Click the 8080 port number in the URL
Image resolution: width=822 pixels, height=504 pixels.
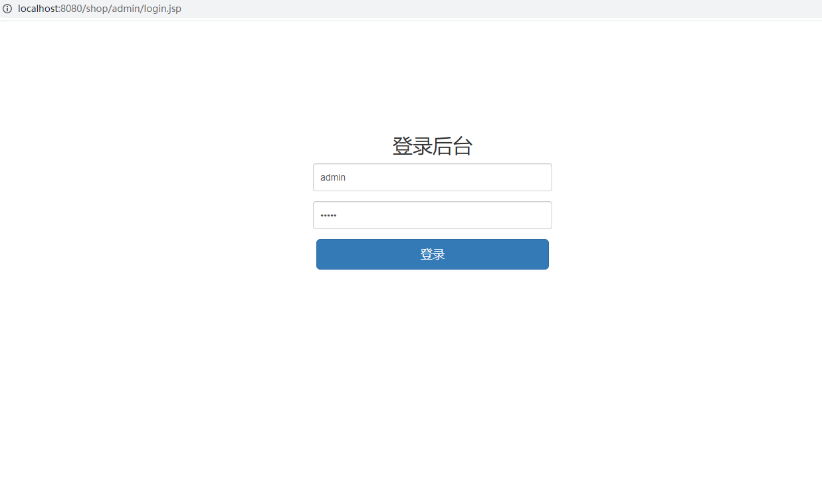[x=70, y=9]
